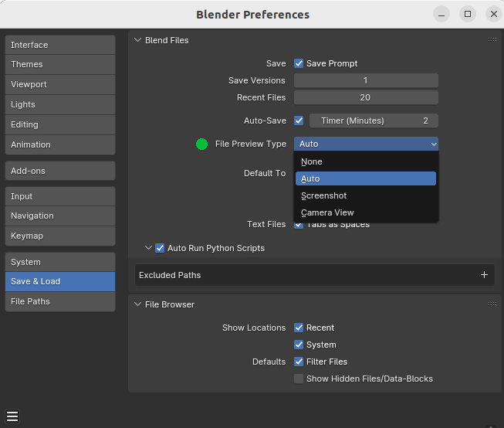Enable Show Hidden Files/Data-Blocks

click(x=299, y=379)
